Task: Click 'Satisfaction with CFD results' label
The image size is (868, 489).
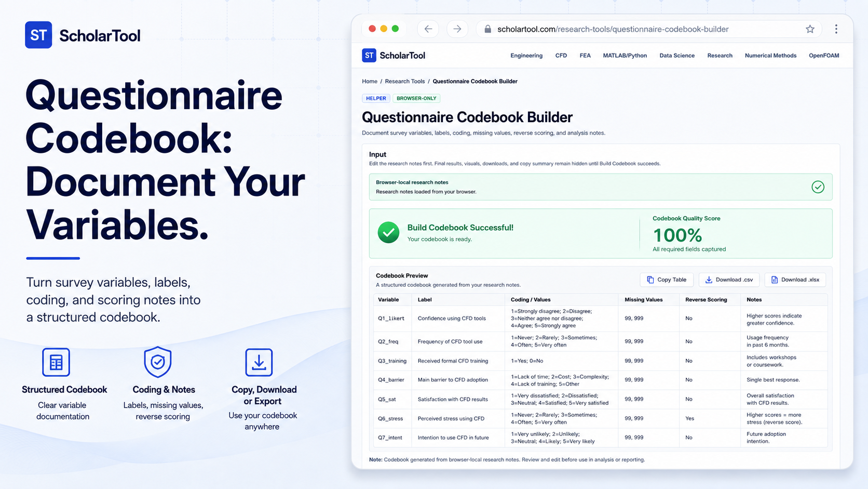Action: pyautogui.click(x=453, y=399)
